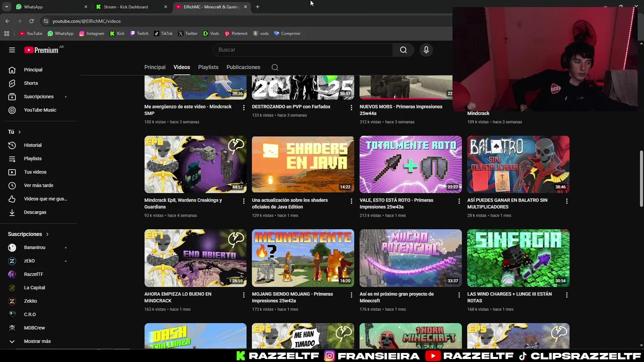
Task: Switch to Playlists channel tab
Action: (x=208, y=67)
